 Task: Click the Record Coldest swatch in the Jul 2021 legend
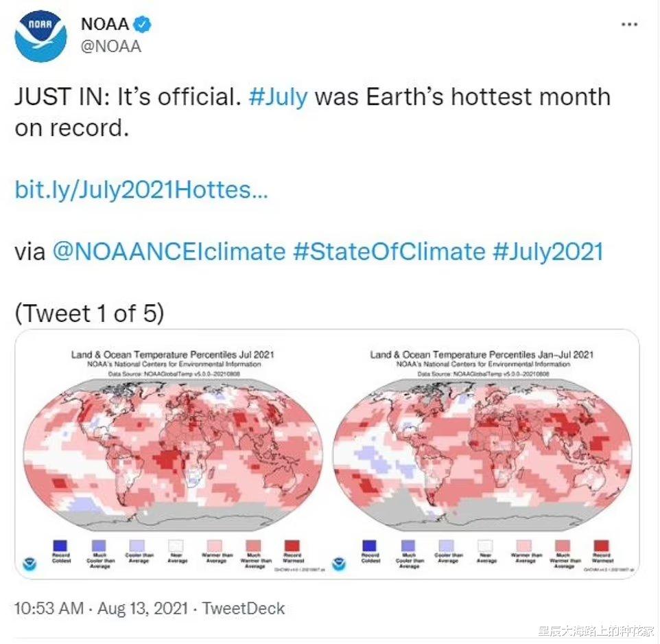[x=61, y=545]
